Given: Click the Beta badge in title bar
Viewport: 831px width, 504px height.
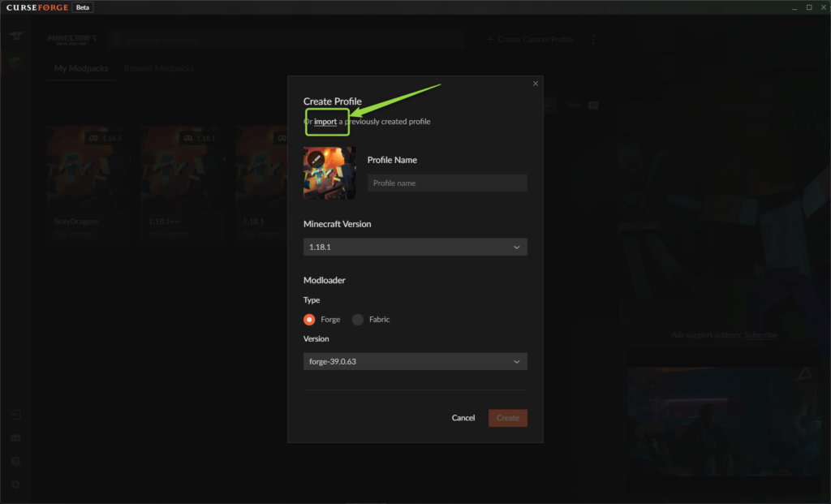Looking at the screenshot, I should 83,7.
